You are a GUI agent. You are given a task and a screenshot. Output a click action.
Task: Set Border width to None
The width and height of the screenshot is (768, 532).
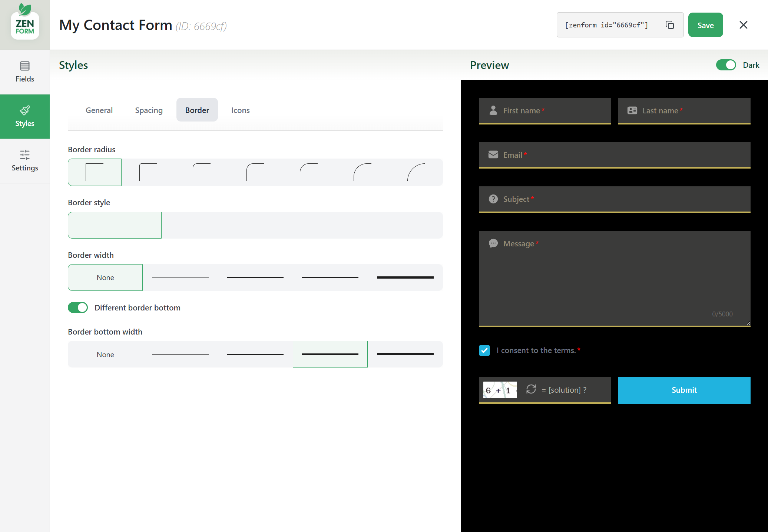(105, 277)
